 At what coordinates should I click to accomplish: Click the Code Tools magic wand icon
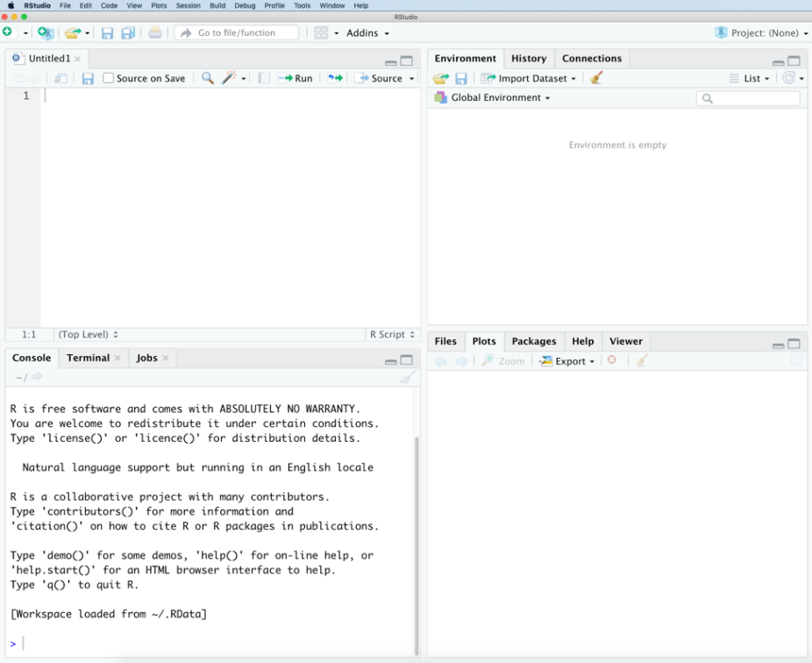[229, 78]
